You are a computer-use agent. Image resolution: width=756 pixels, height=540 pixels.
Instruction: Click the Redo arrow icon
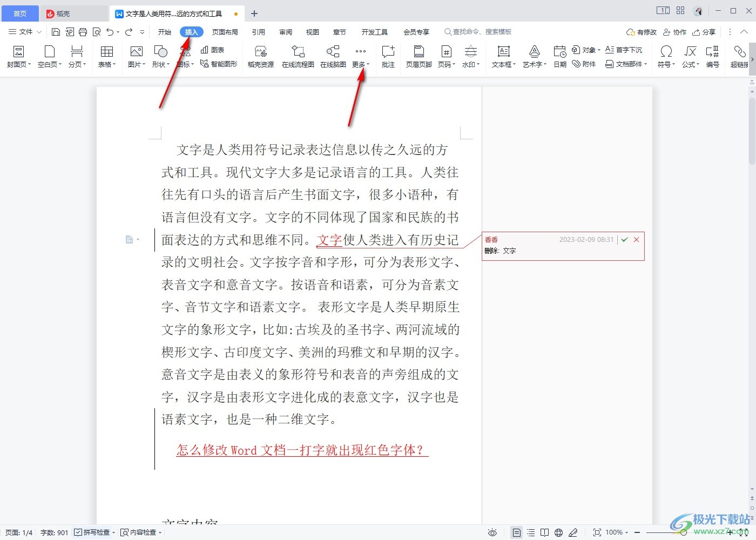(x=129, y=32)
